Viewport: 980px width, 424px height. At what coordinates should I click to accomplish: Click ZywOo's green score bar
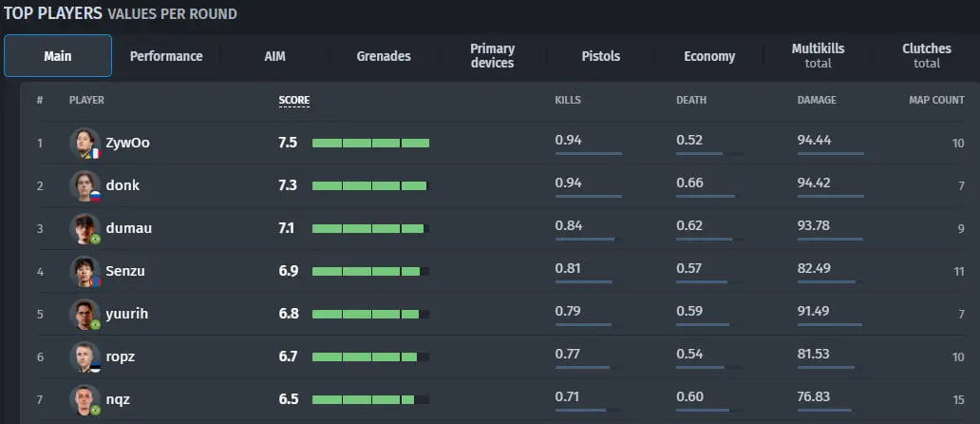pyautogui.click(x=370, y=144)
